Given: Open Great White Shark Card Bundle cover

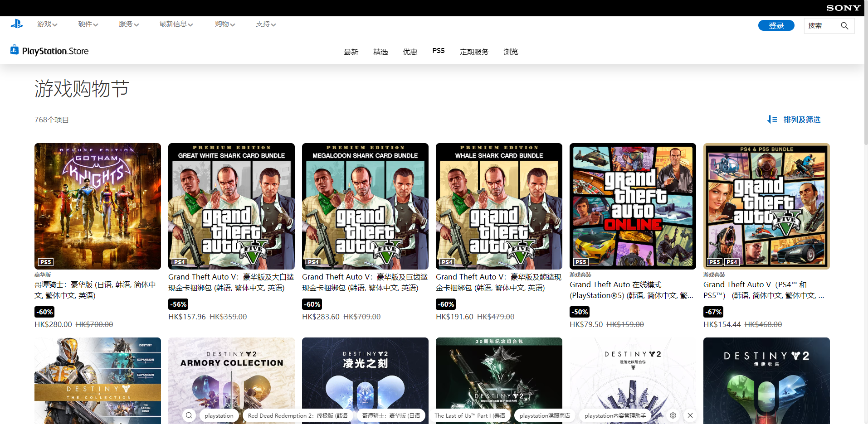Looking at the screenshot, I should (231, 206).
